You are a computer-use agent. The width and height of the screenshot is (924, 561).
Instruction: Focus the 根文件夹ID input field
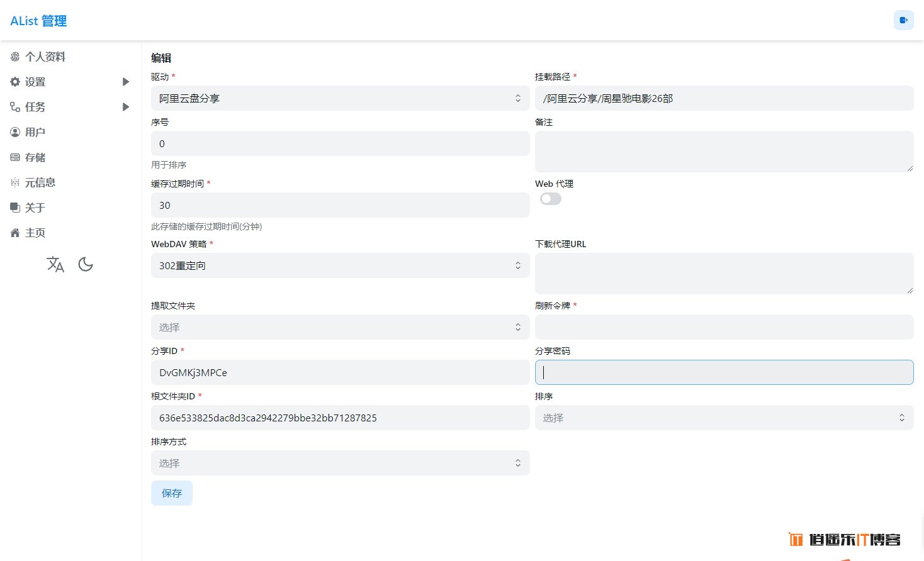341,418
